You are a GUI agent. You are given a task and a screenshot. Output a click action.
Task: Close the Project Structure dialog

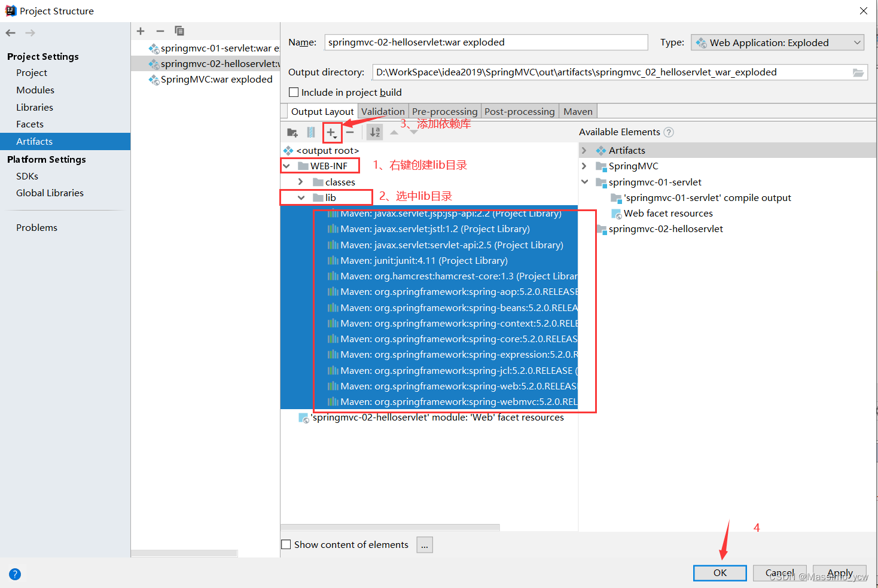pos(863,11)
